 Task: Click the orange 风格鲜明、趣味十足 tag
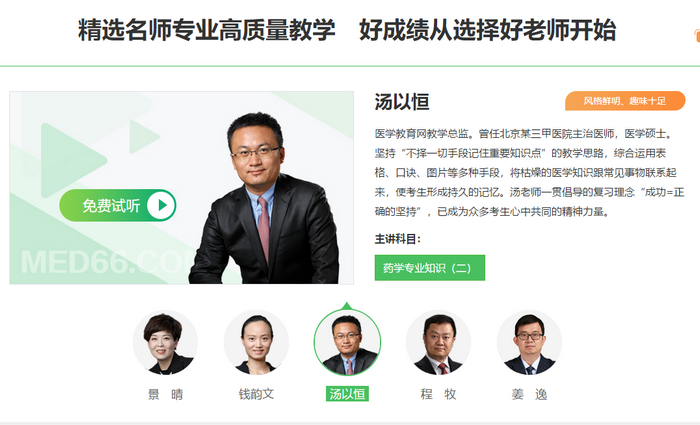[x=625, y=101]
